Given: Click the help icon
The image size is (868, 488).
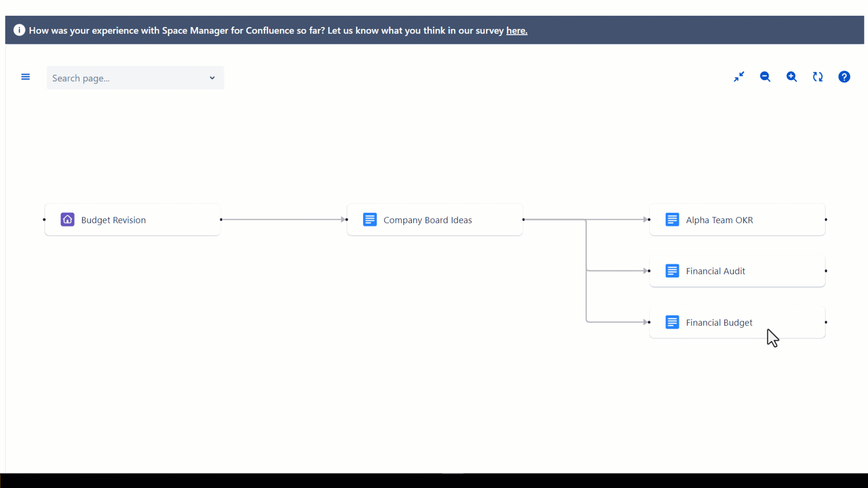Looking at the screenshot, I should (845, 76).
